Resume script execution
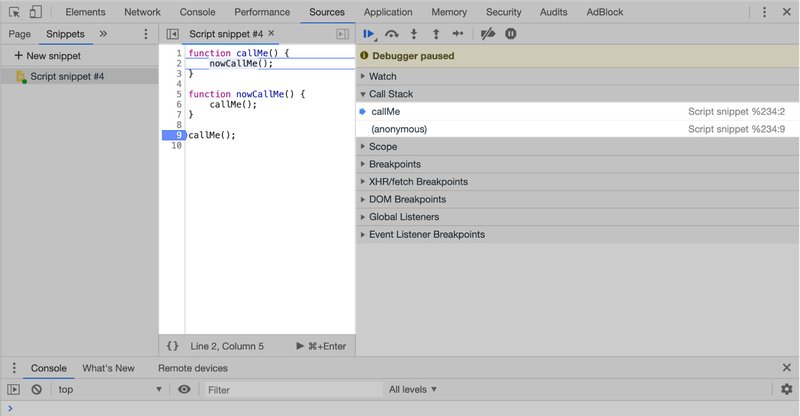 (x=369, y=34)
